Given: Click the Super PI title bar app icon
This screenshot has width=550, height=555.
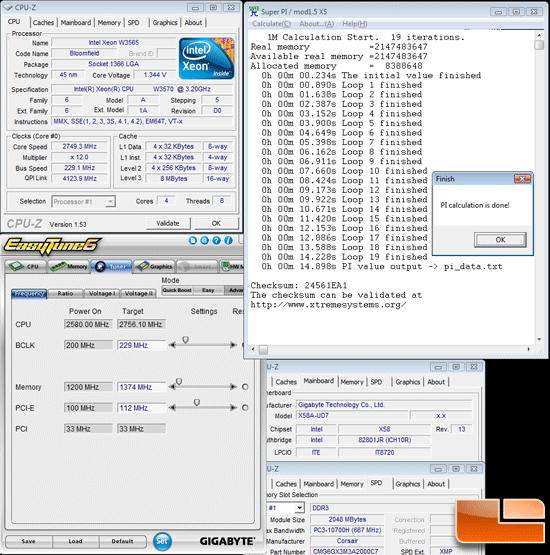Looking at the screenshot, I should click(x=254, y=11).
